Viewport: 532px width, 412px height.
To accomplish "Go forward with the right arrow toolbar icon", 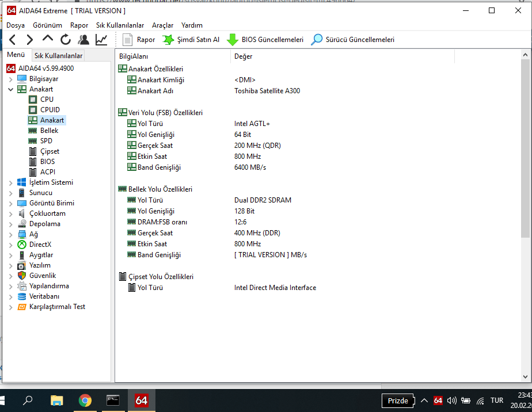I will pyautogui.click(x=30, y=40).
